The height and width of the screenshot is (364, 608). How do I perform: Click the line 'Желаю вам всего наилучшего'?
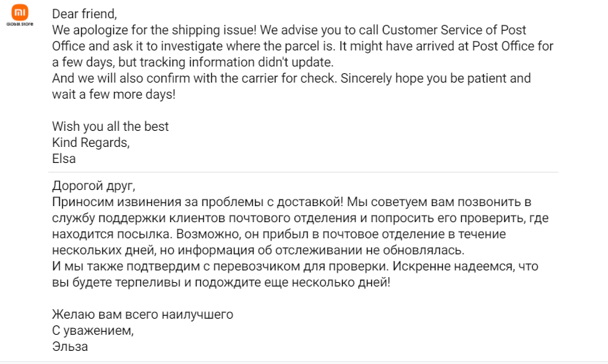pyautogui.click(x=142, y=314)
